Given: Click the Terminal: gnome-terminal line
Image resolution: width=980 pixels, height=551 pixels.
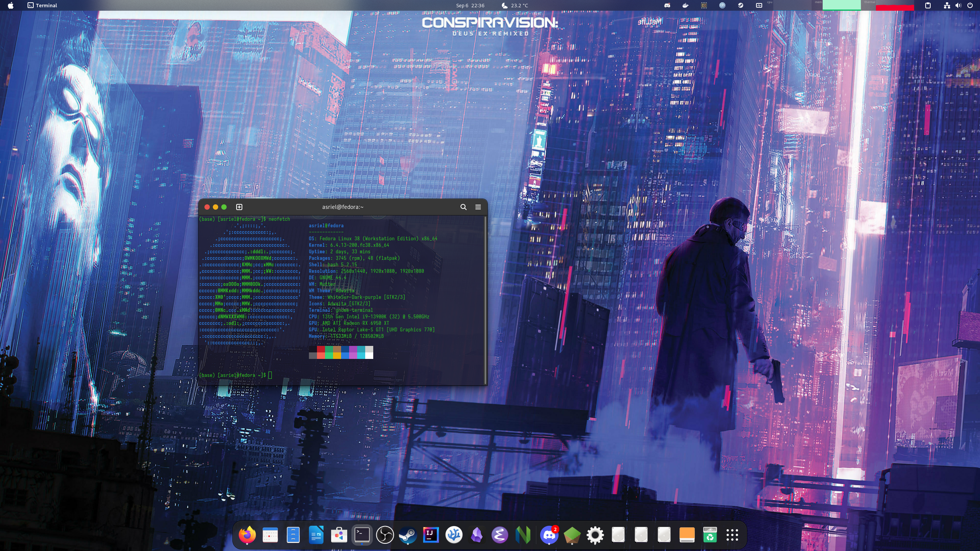Looking at the screenshot, I should pos(341,310).
